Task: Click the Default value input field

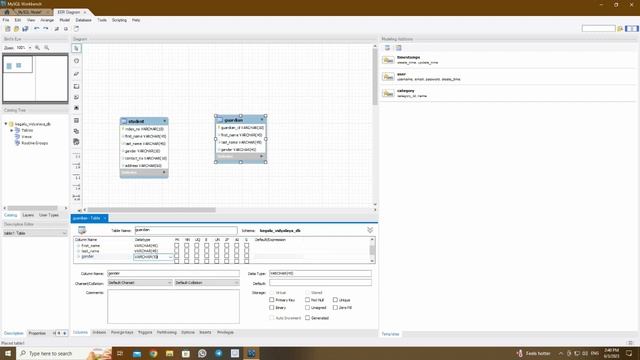Action: pos(320,282)
